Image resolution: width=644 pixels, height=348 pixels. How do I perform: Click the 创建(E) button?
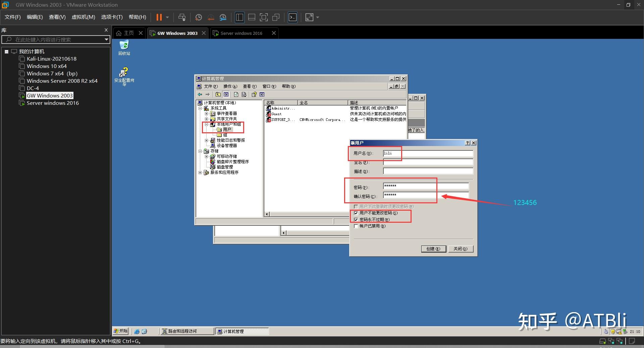pos(433,249)
